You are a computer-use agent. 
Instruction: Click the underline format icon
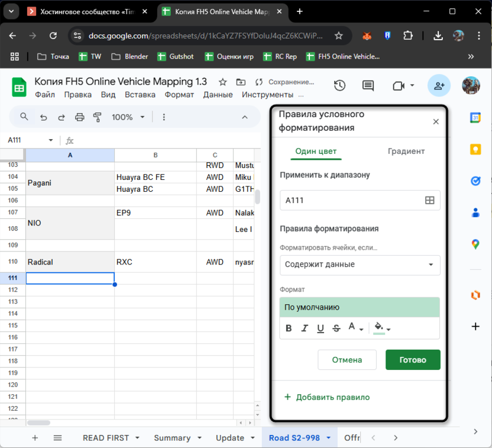click(x=321, y=328)
